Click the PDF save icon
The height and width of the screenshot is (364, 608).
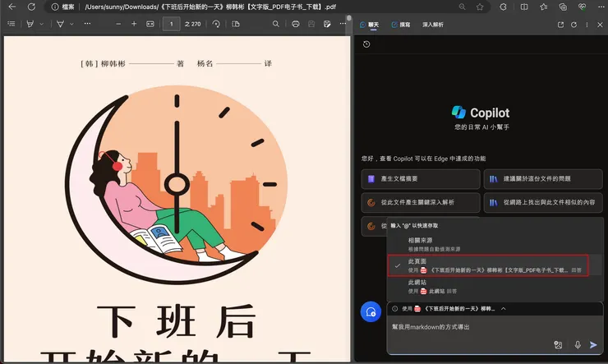click(x=311, y=24)
